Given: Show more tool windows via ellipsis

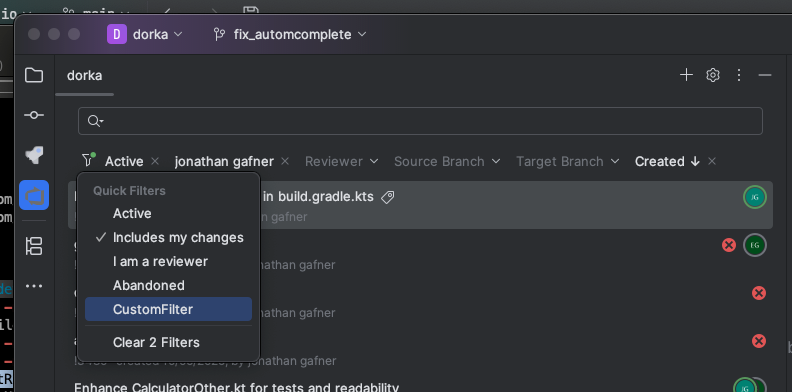Looking at the screenshot, I should (34, 286).
